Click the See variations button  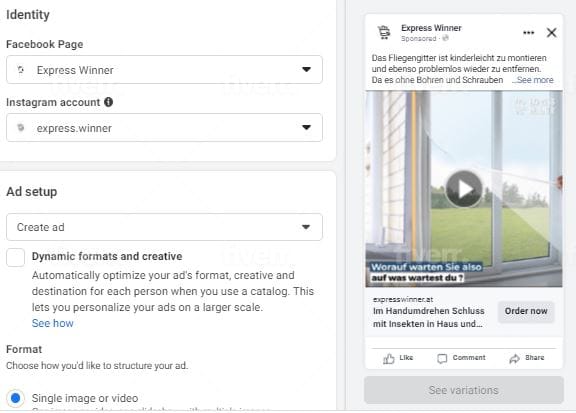pos(464,390)
